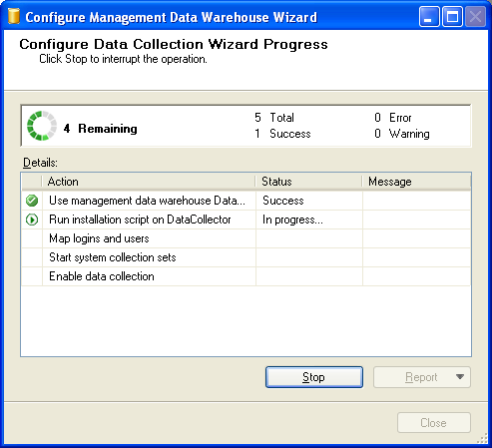Viewport: 492px width, 448px height.
Task: Select the 'Enable data collection' row
Action: pyautogui.click(x=246, y=276)
